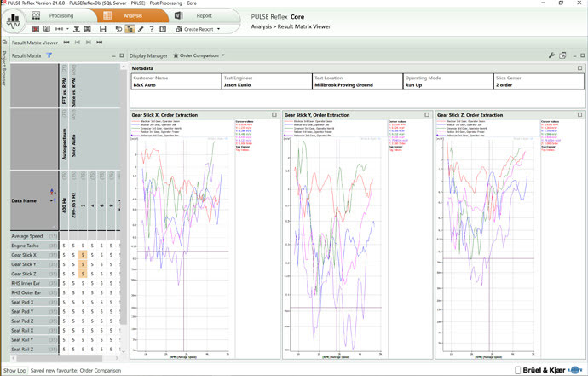Select the Autospectrum column header
Screen dimensions: 588x376
(x=64, y=139)
